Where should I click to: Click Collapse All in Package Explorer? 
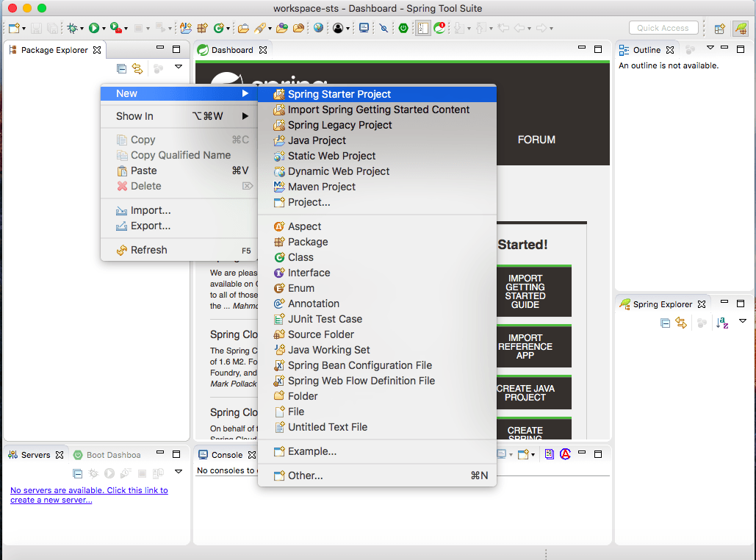[x=121, y=68]
